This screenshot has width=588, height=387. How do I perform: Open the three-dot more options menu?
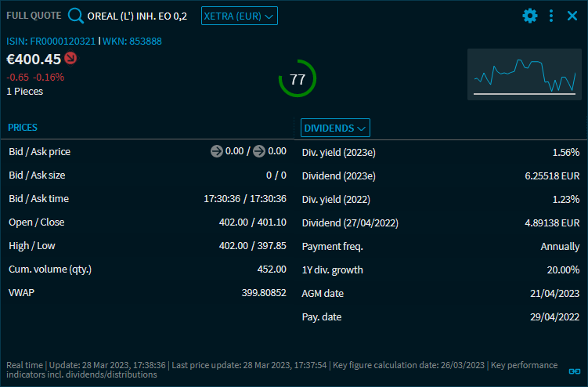(551, 16)
